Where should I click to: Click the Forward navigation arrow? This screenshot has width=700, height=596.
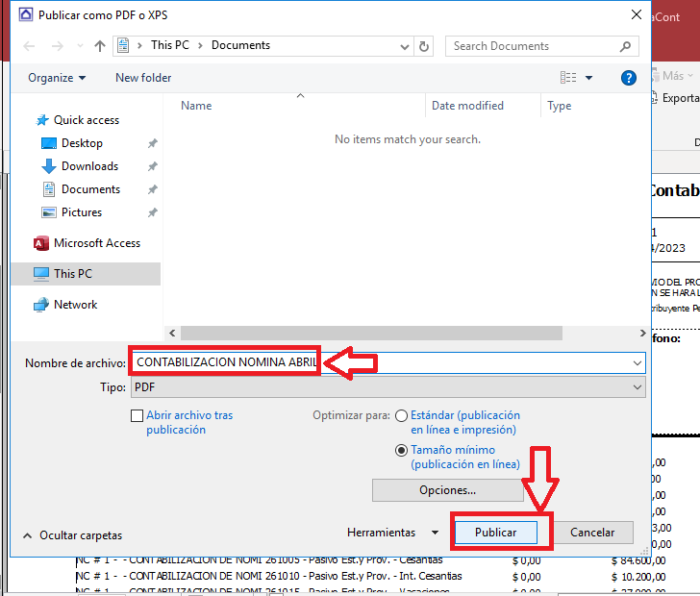tap(57, 46)
